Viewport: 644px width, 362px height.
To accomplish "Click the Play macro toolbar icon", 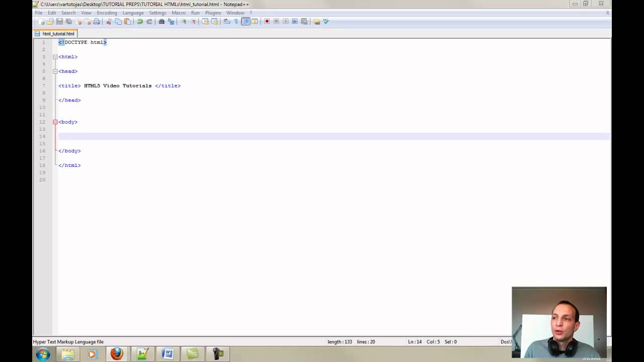I will coord(285,22).
